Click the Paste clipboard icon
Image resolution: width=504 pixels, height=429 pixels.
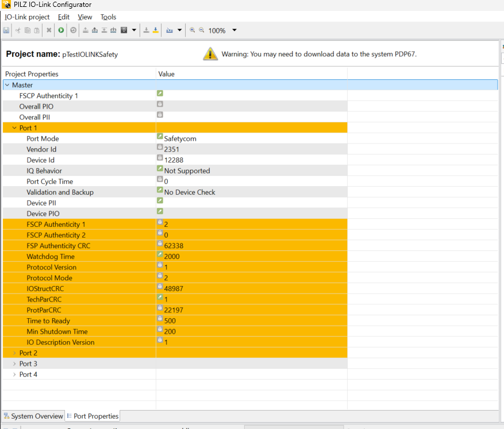click(x=37, y=30)
